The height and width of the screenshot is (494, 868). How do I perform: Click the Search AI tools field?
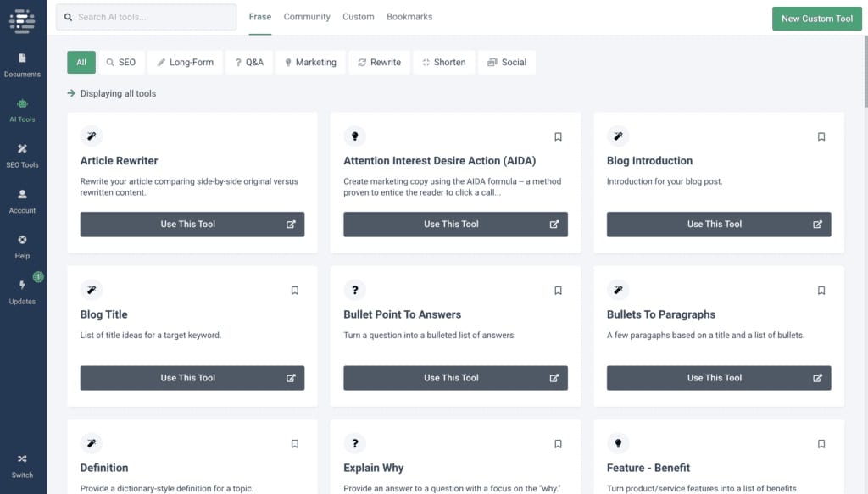pos(146,17)
